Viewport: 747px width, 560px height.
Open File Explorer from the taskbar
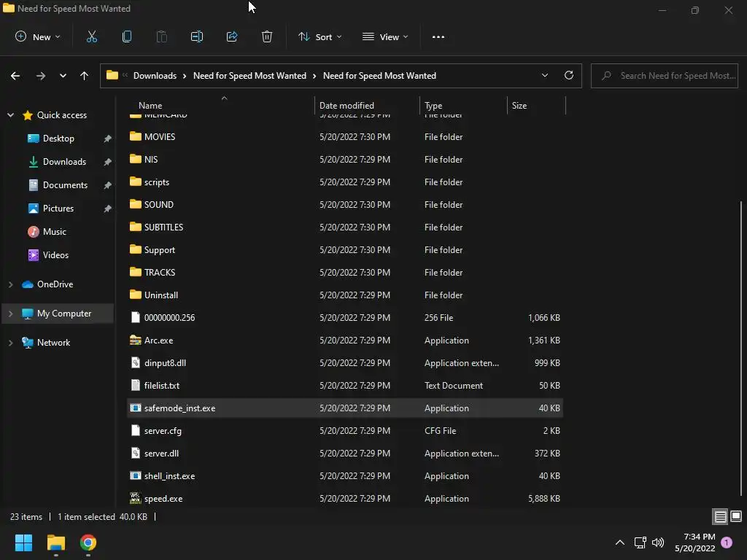[55, 542]
